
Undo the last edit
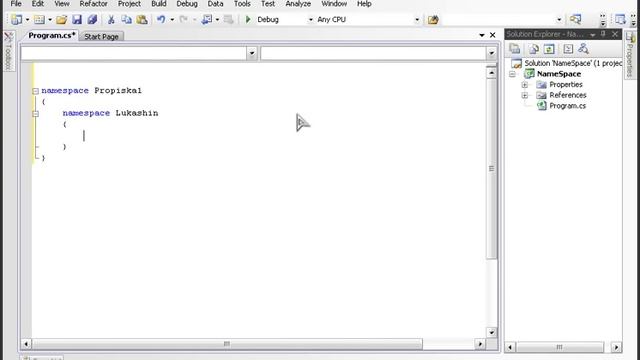tap(161, 19)
